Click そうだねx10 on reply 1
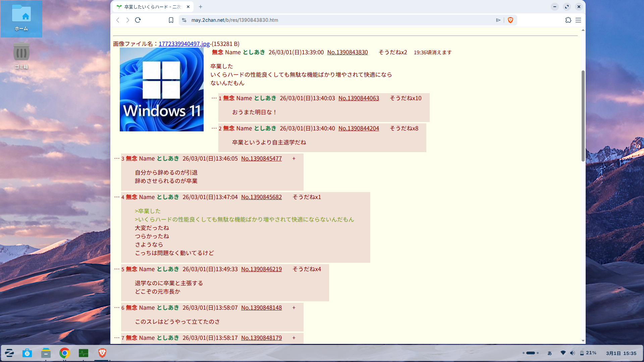Image resolution: width=644 pixels, height=362 pixels. pos(406,98)
